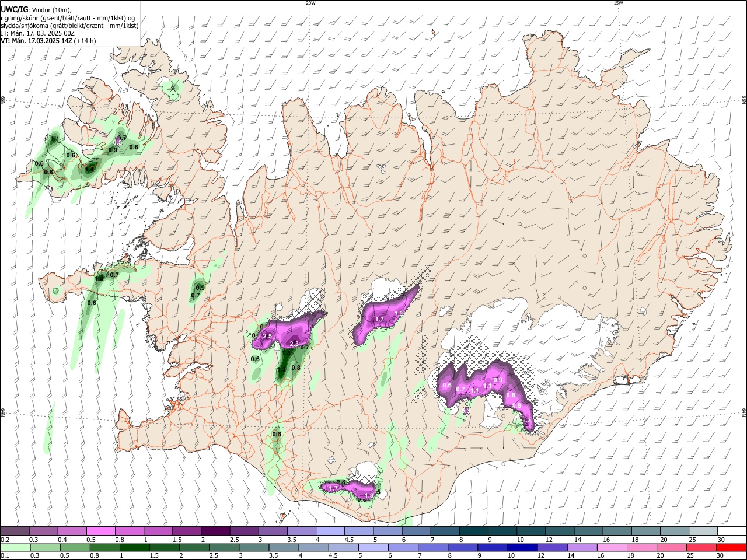Click the "0.2" label on the snow scale

point(5,540)
